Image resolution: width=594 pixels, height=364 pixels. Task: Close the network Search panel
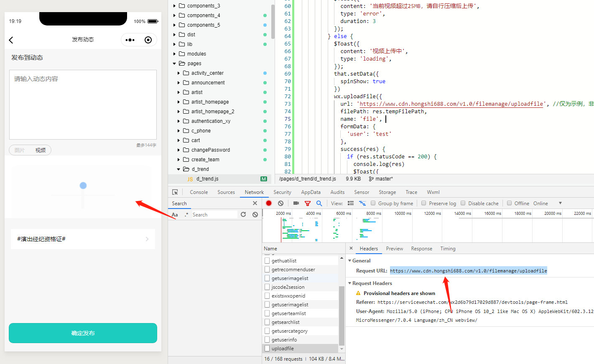pyautogui.click(x=255, y=203)
